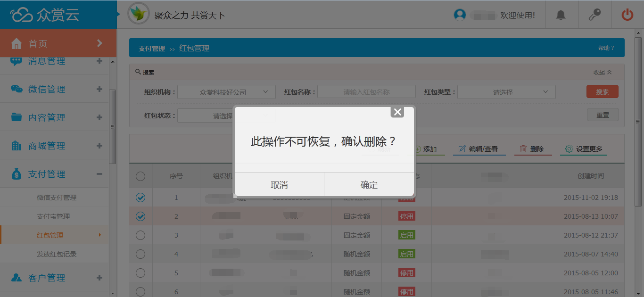Expand 微信管理 with its plus sign
644x297 pixels.
99,89
